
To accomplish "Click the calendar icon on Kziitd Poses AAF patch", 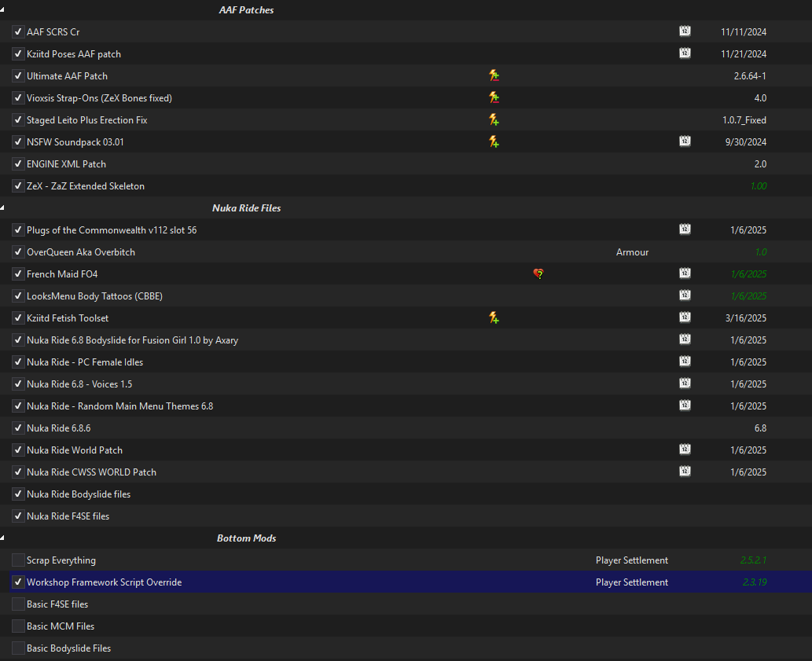I will (685, 53).
